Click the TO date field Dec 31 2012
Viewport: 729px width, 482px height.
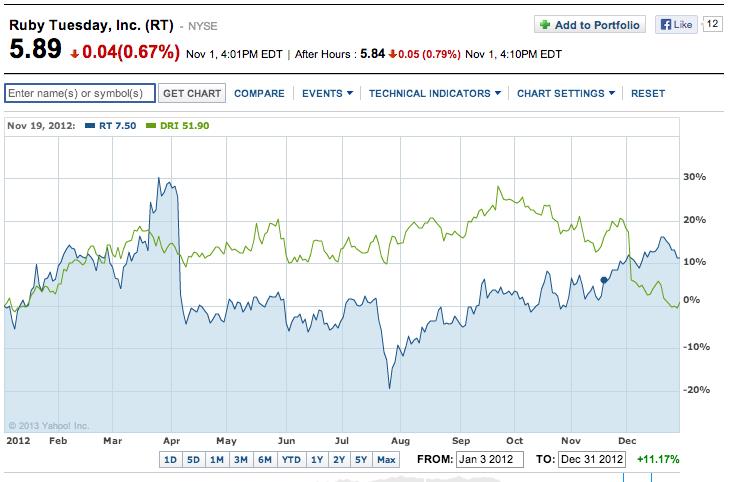592,459
